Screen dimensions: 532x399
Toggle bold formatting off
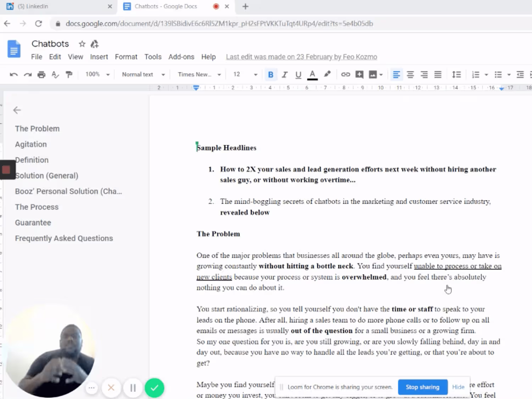[271, 74]
